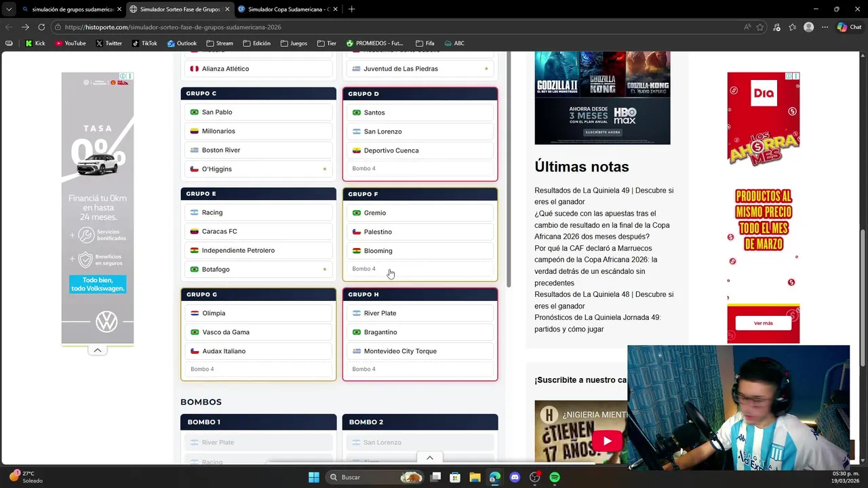868x488 pixels.
Task: Open the Copa Africana bets article link
Action: [x=601, y=225]
